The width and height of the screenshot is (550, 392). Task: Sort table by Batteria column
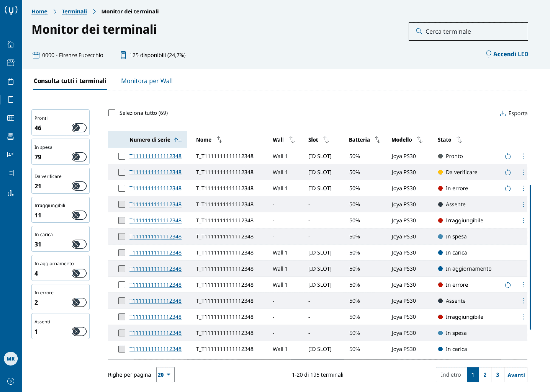[x=378, y=140]
